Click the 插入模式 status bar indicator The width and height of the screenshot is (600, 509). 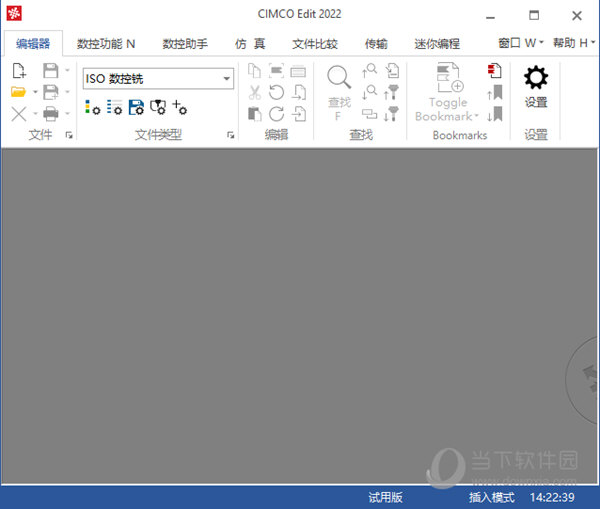pos(492,497)
